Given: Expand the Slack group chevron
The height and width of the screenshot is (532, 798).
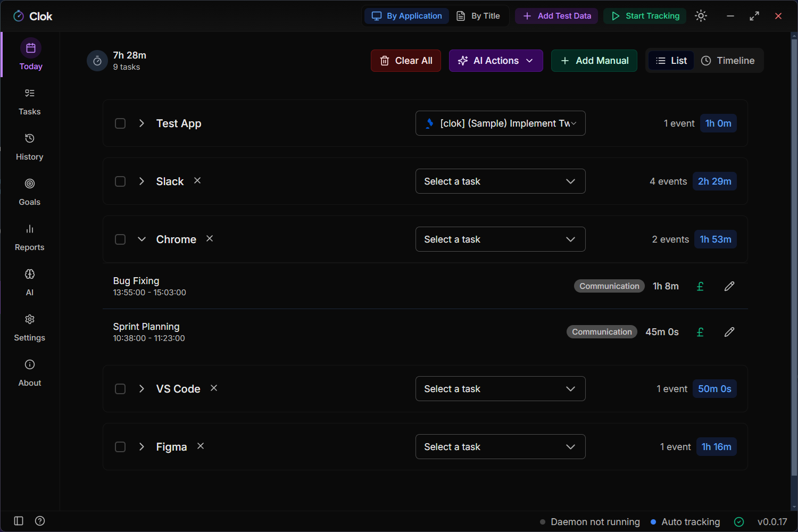Looking at the screenshot, I should pyautogui.click(x=142, y=181).
